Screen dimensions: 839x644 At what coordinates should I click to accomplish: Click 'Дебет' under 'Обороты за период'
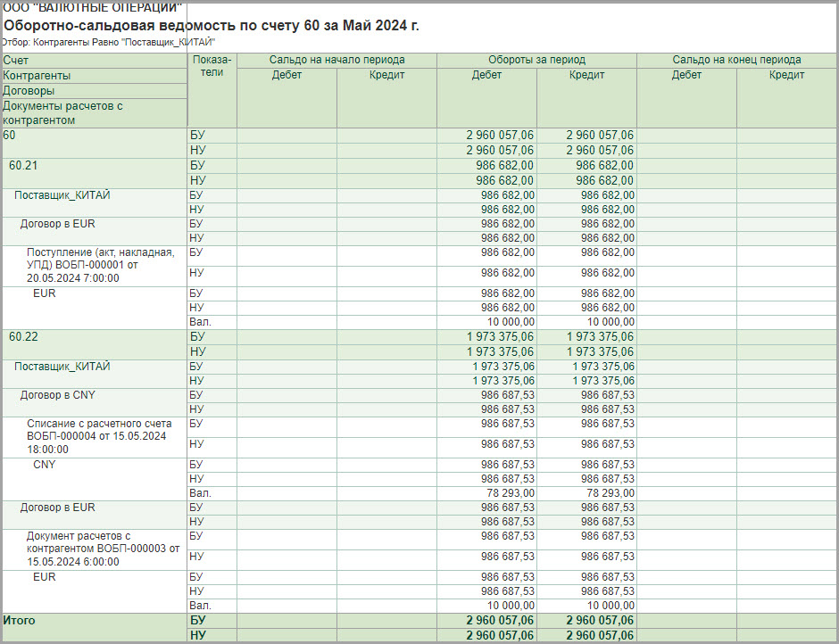[x=486, y=75]
